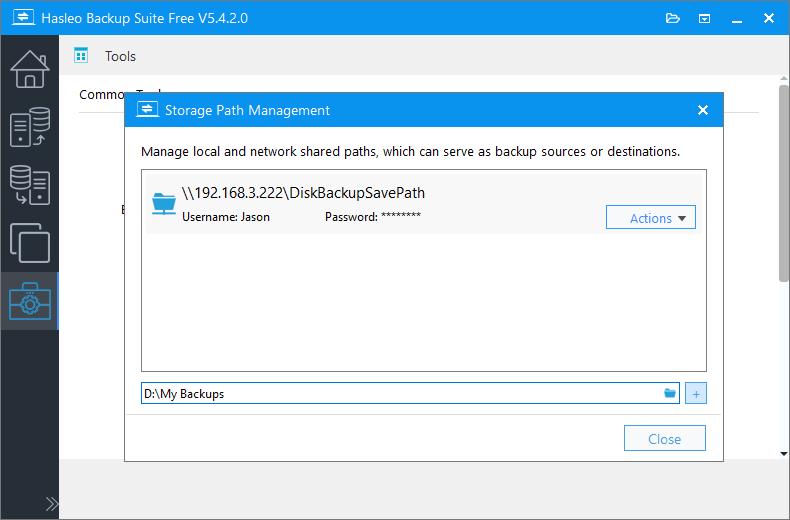
Task: Click the Tools grid icon in header
Action: [81, 55]
